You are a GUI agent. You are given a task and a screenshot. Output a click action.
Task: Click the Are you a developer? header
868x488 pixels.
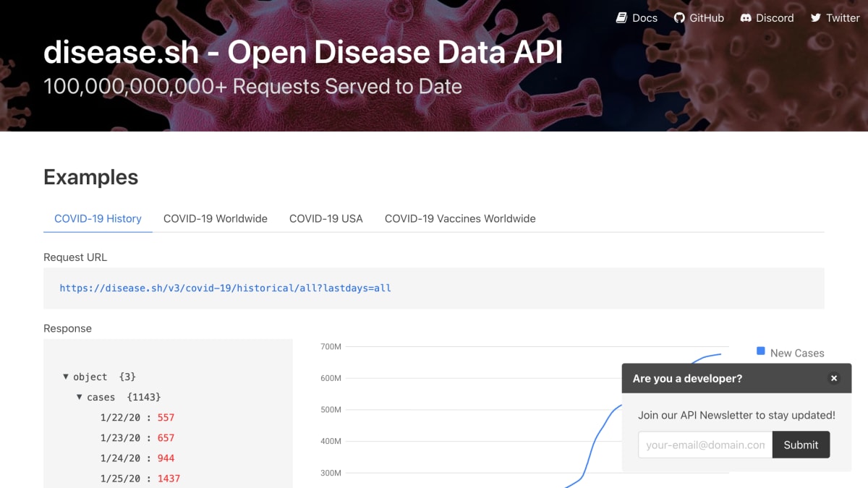[687, 378]
